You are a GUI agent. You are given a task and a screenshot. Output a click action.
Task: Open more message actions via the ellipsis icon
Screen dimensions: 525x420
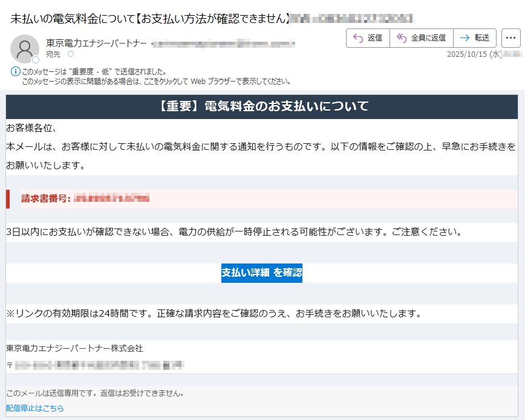tap(511, 37)
